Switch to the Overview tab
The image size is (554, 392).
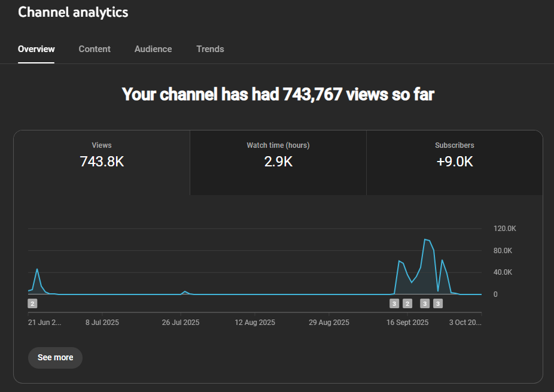36,49
